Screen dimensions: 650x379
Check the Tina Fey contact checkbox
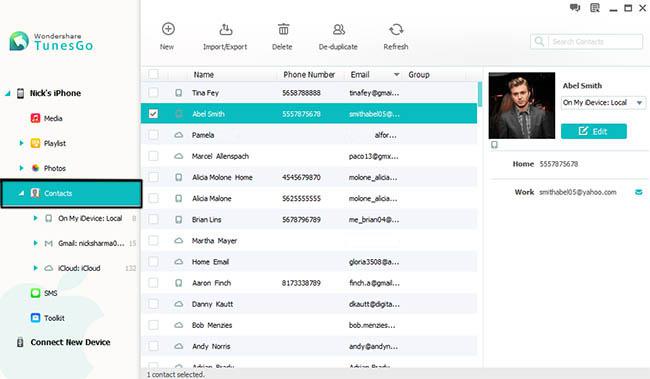(153, 92)
